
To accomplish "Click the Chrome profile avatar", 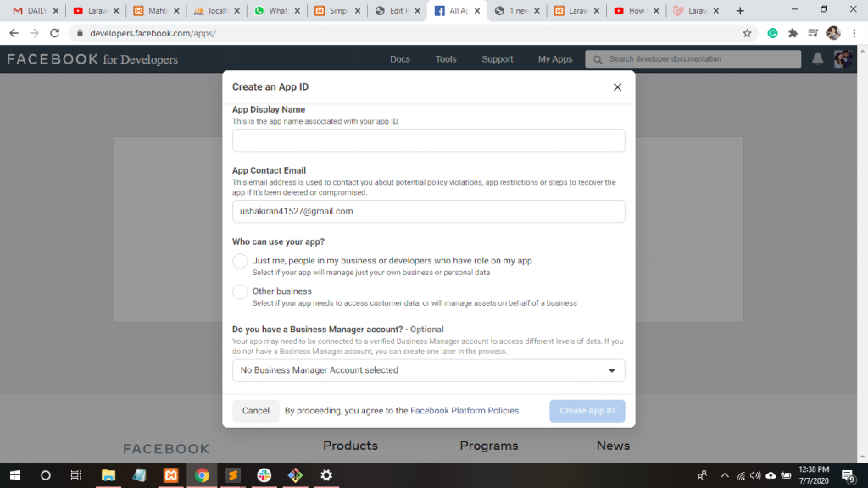I will coord(834,33).
